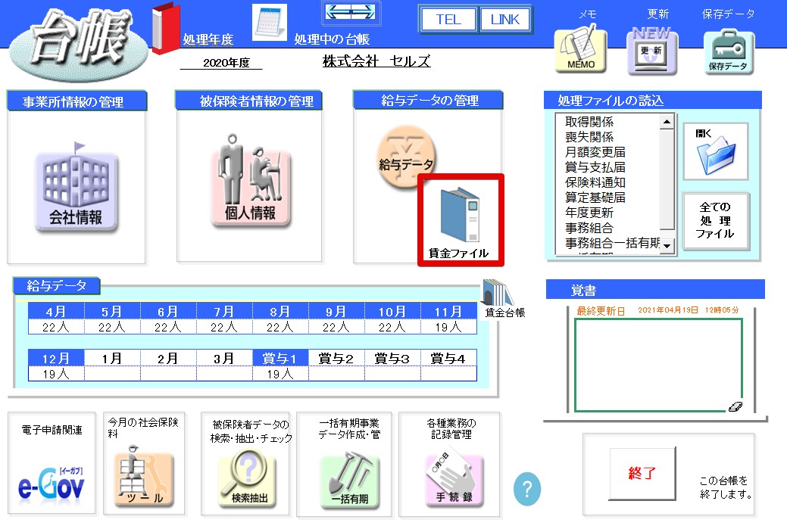
Task: Open the MEMO notepad icon
Action: click(x=581, y=51)
